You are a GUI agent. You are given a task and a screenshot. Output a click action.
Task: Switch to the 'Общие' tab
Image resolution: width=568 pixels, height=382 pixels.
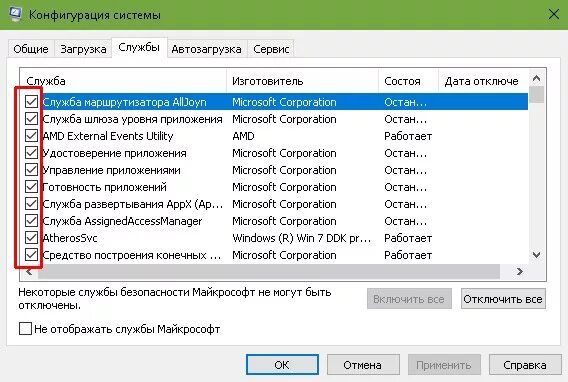(31, 49)
